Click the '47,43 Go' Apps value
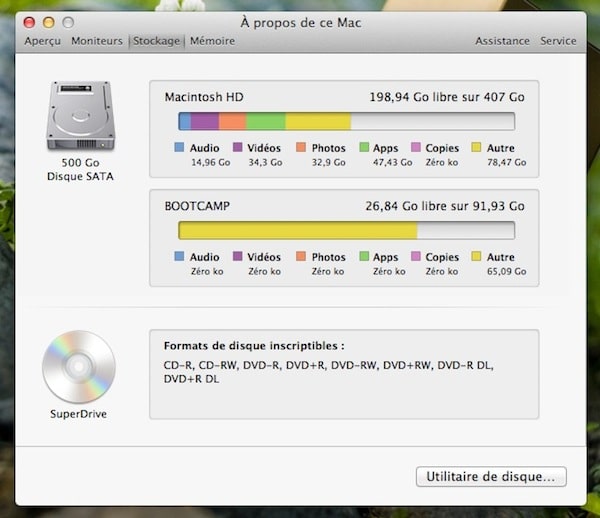This screenshot has width=600, height=518. point(393,162)
